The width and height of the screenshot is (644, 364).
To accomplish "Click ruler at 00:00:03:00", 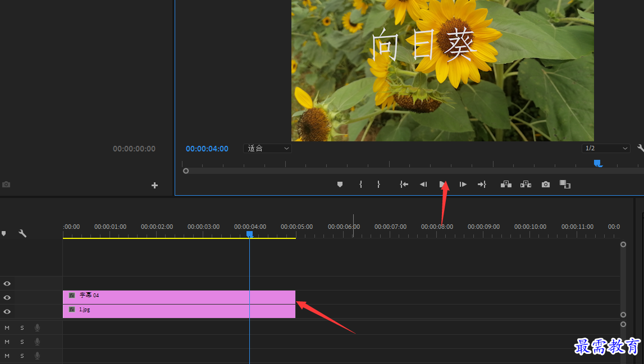I will pos(203,227).
